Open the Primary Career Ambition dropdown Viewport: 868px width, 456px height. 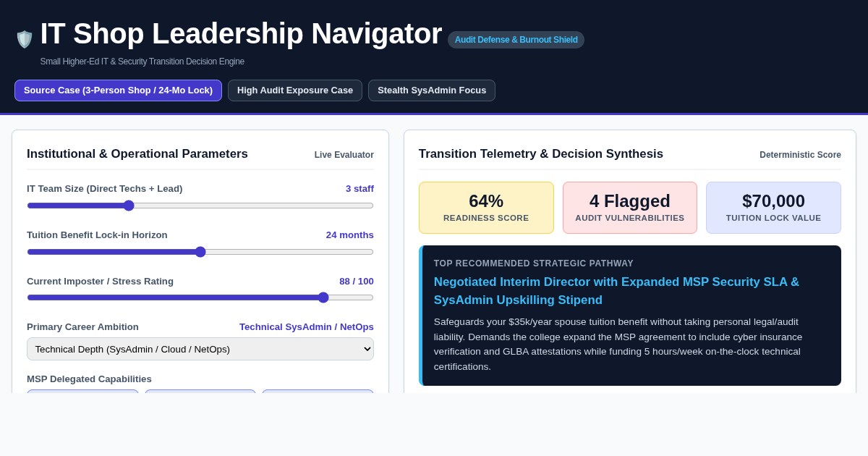[200, 349]
